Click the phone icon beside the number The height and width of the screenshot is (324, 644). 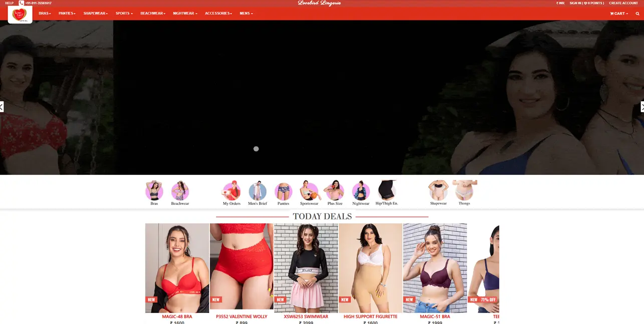pyautogui.click(x=22, y=3)
